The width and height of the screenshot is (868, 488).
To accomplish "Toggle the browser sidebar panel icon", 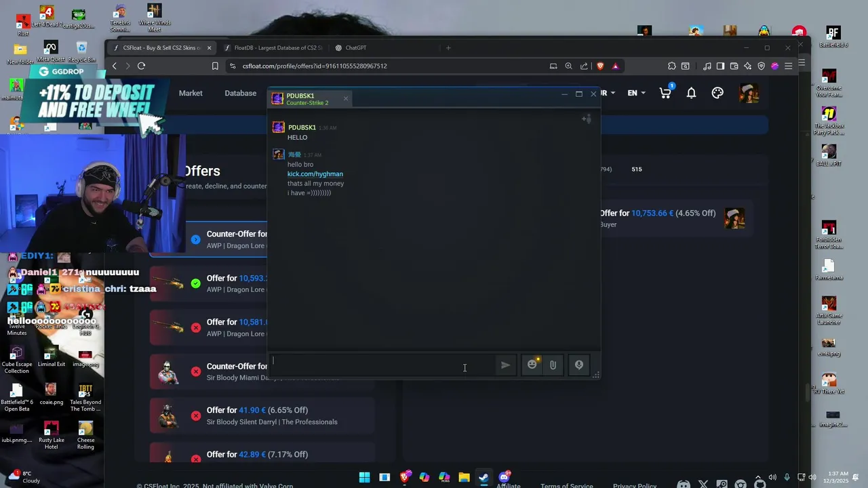I will click(x=720, y=66).
